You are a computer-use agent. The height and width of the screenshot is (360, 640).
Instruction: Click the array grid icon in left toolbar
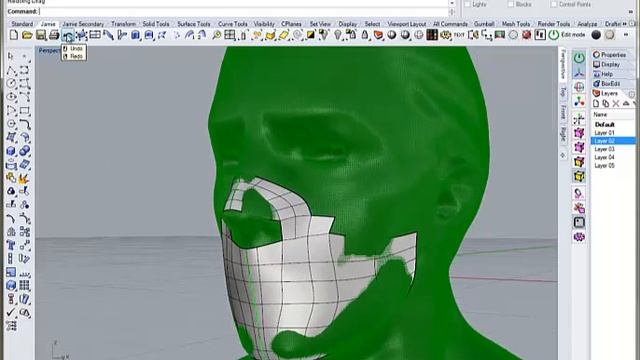pos(24,285)
